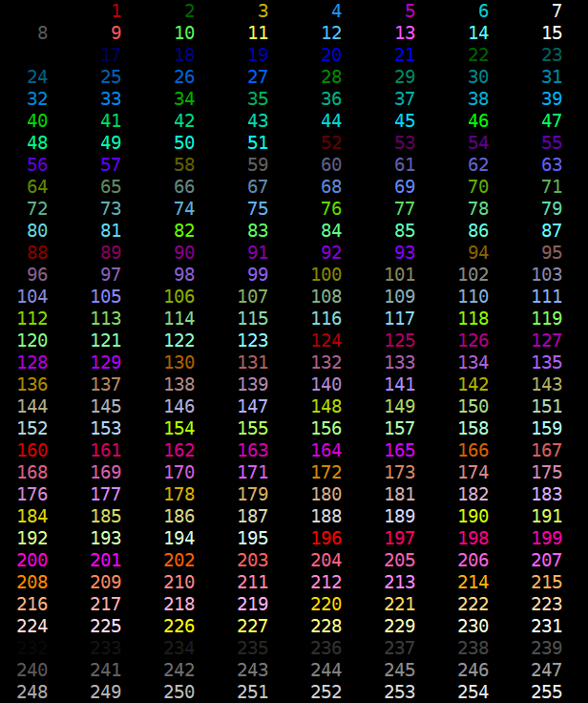Click the cyan number 123
Image resolution: width=588 pixels, height=703 pixels.
tap(253, 340)
